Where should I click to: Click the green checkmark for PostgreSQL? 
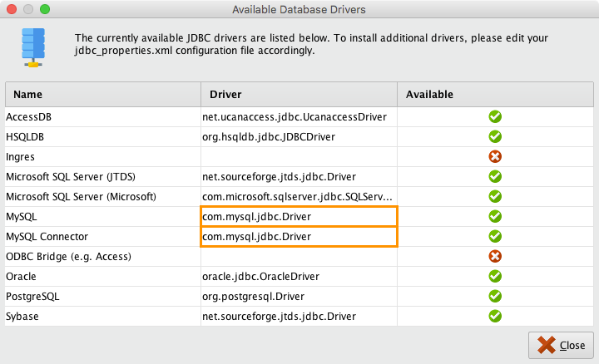tap(495, 296)
